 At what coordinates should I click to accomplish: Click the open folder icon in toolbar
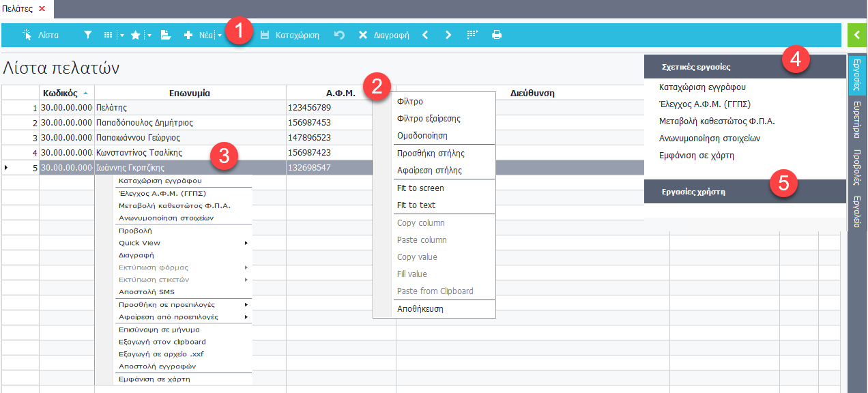(165, 35)
